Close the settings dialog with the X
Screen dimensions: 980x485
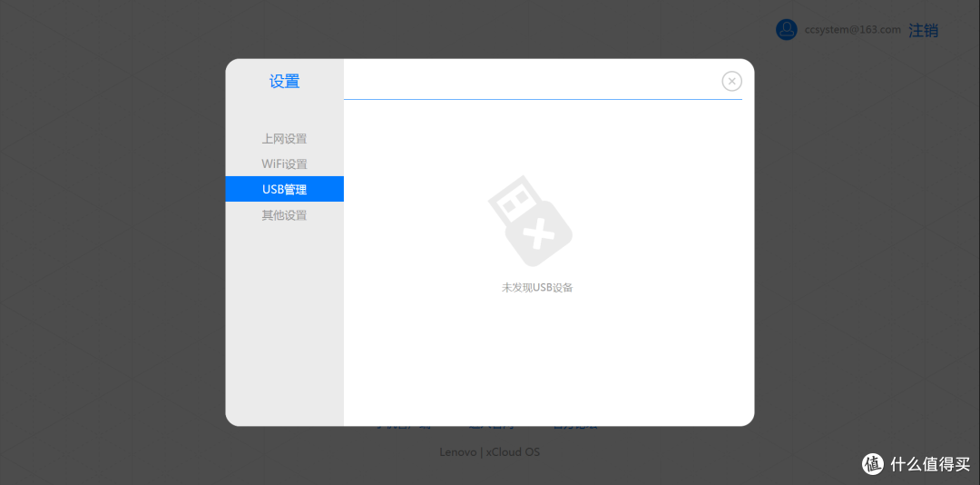[x=732, y=81]
